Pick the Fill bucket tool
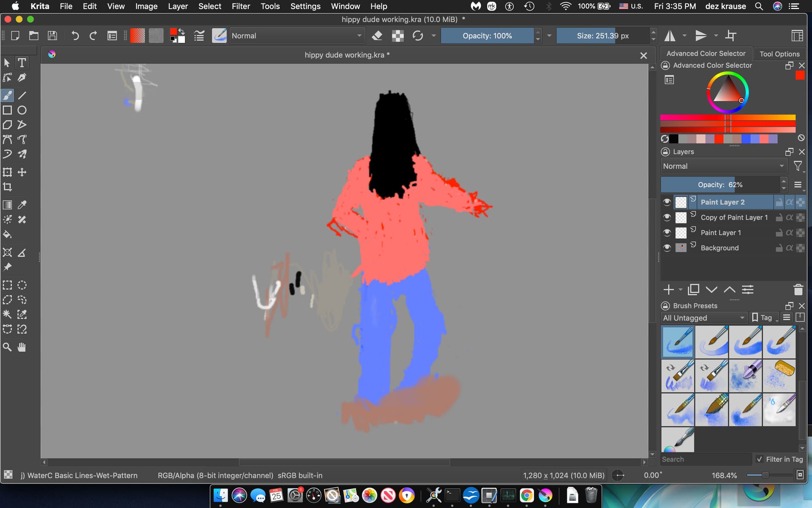 pos(7,234)
